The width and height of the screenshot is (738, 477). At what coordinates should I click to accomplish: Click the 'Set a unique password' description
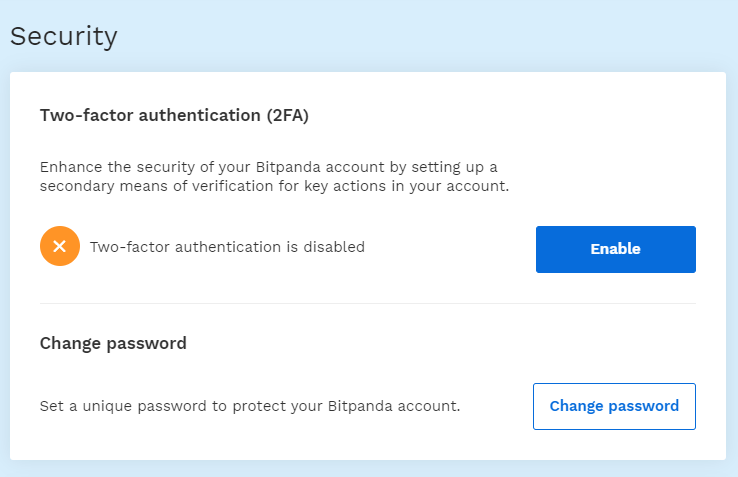tap(250, 406)
